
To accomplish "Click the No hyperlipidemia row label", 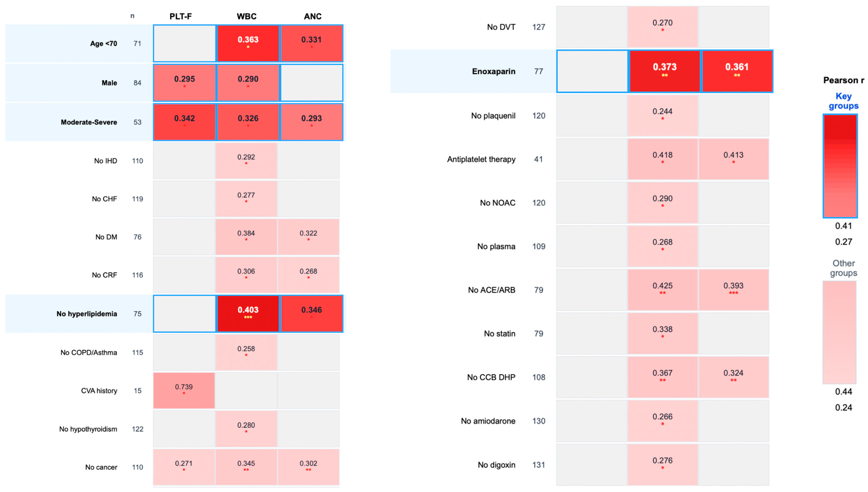I will coord(87,314).
